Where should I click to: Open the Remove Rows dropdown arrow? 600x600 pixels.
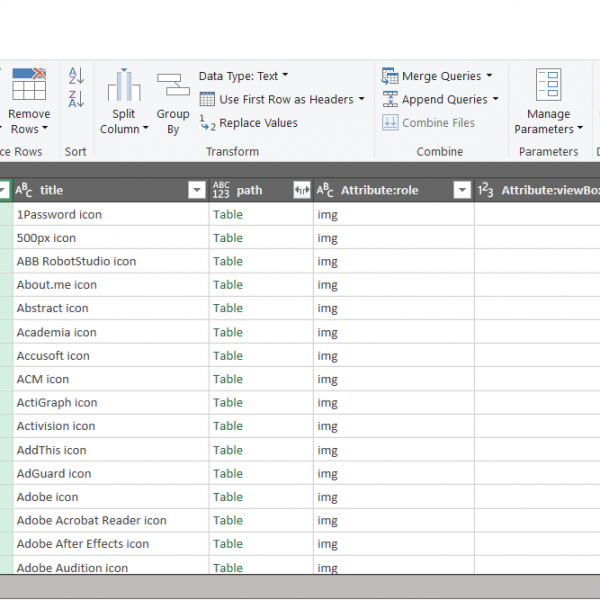click(x=45, y=129)
